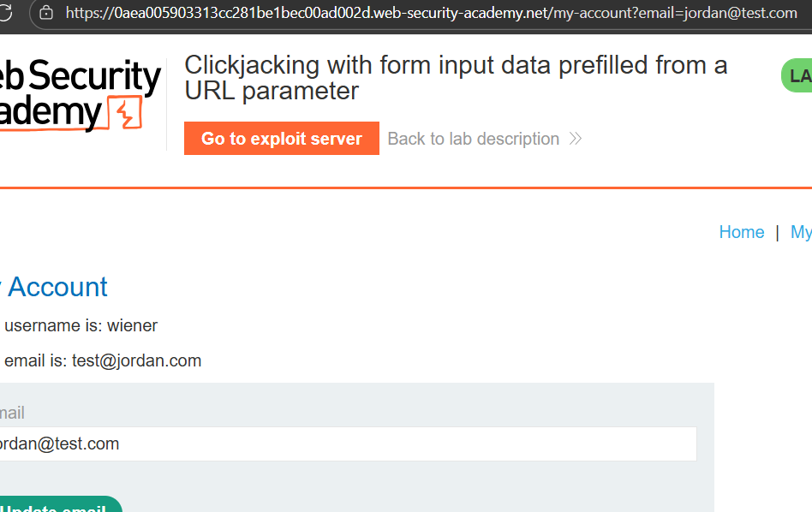This screenshot has height=512, width=812.
Task: Click the lightning bolt icon in the logo
Action: tap(127, 114)
